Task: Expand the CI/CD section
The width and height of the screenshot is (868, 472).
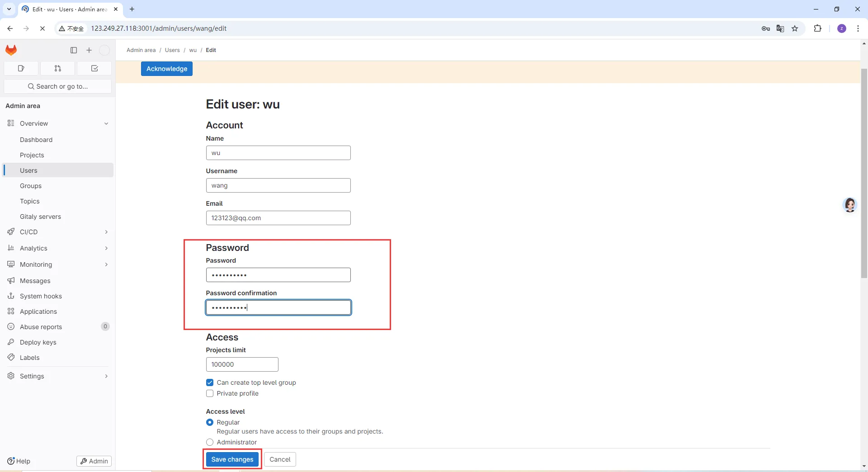Action: coord(57,232)
